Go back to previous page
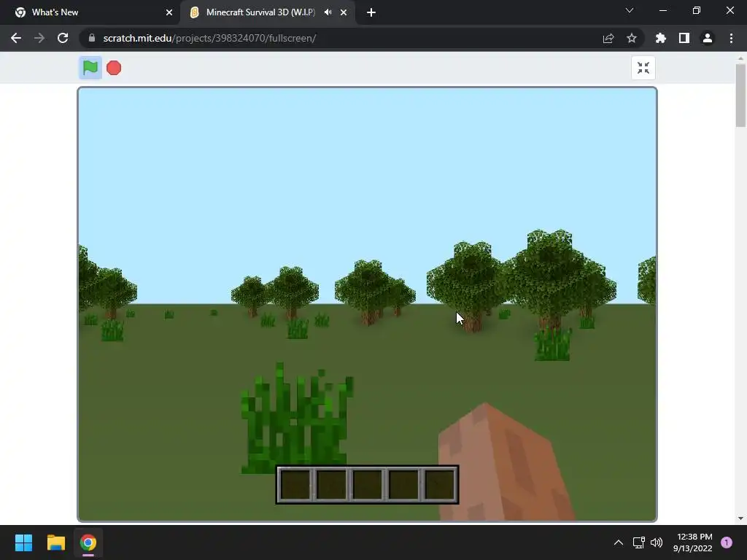This screenshot has height=560, width=747. [16, 38]
